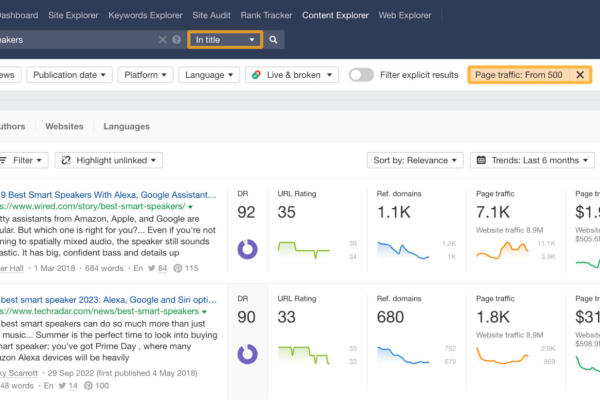Image resolution: width=600 pixels, height=400 pixels.
Task: Click techradar Page traffic trend chart
Action: (x=502, y=355)
